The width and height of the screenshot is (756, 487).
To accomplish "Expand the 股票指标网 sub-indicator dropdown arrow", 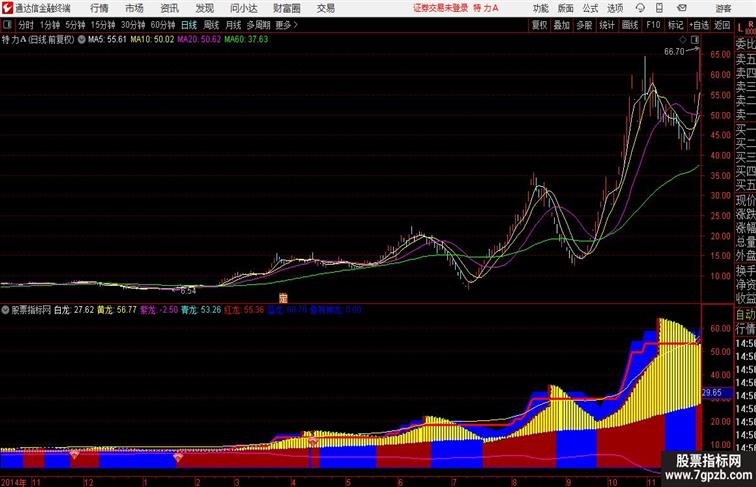I will pos(5,310).
